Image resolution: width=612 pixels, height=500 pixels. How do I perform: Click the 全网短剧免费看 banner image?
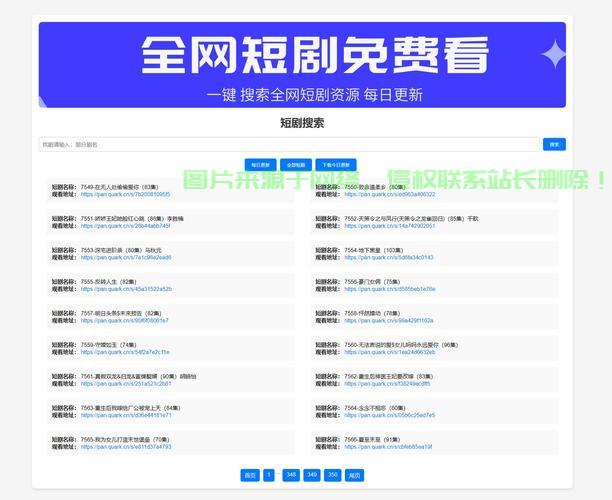click(302, 65)
